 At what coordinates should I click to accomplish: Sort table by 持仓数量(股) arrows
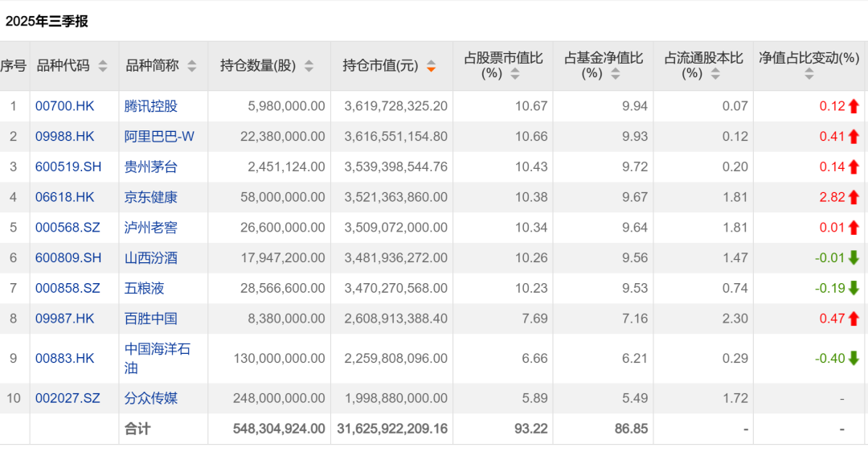click(x=309, y=67)
